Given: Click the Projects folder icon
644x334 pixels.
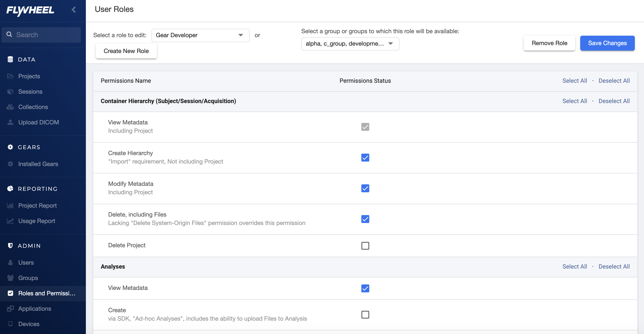Looking at the screenshot, I should [10, 76].
